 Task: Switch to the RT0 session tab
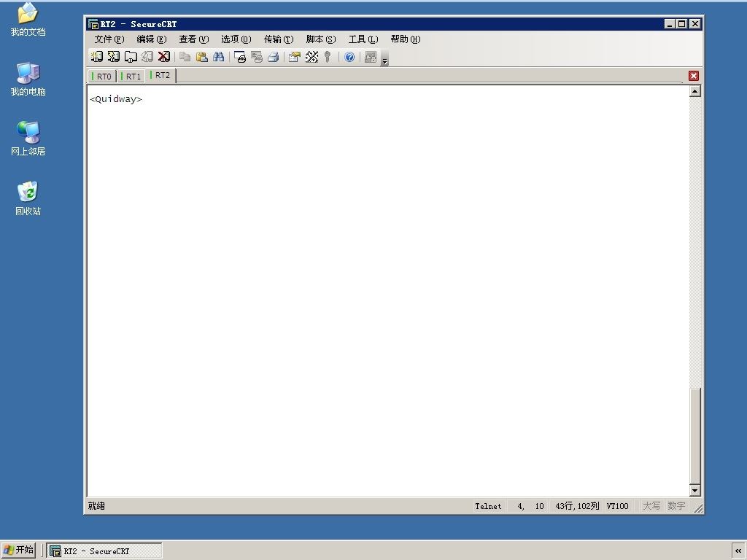coord(102,76)
